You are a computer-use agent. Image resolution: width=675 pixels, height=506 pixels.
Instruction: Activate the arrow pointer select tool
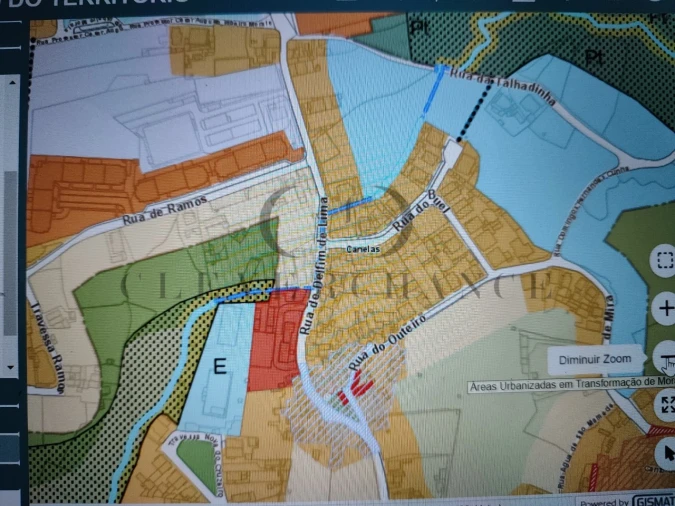[x=666, y=454]
